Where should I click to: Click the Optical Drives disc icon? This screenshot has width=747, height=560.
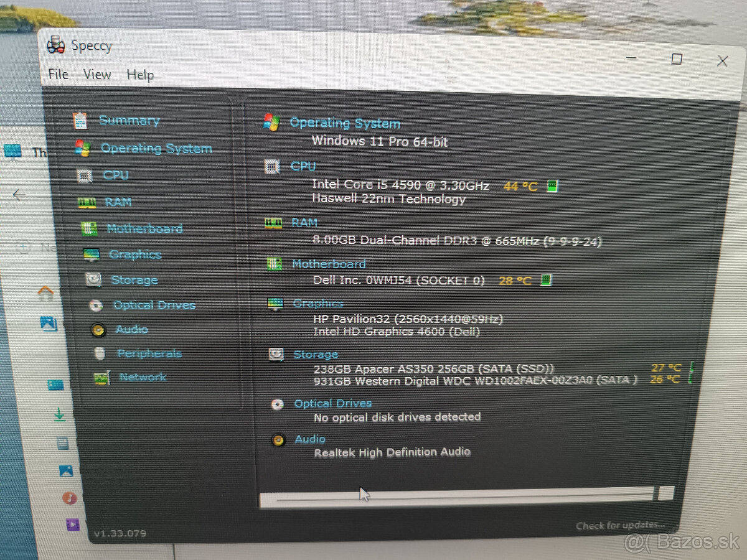tap(96, 305)
